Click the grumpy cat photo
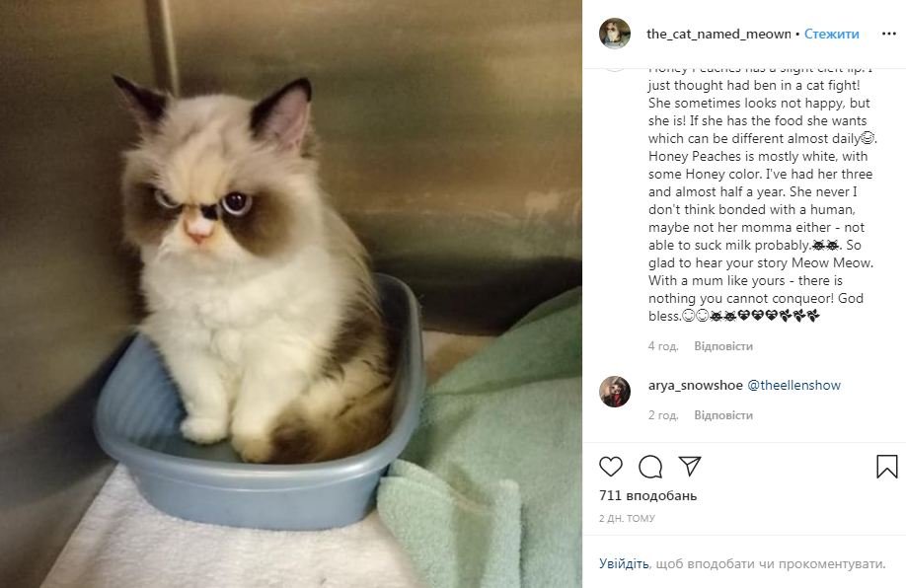The image size is (906, 588). 291,294
